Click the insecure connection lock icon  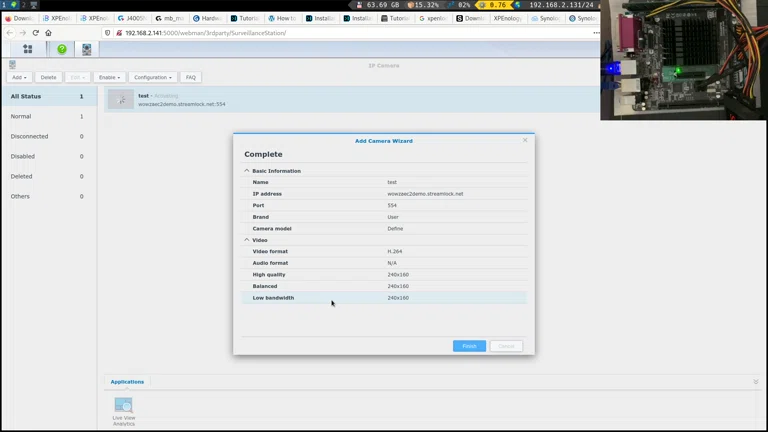click(119, 33)
